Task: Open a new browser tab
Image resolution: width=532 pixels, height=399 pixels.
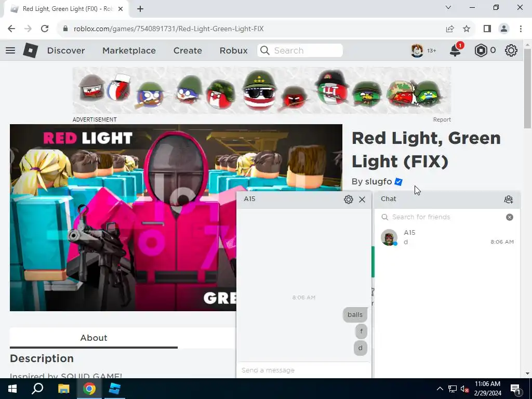Action: click(140, 9)
